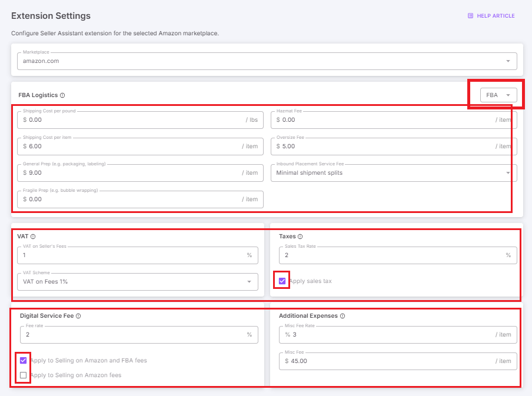The width and height of the screenshot is (532, 396).
Task: Toggle the Apply sales tax checkbox
Action: 282,281
